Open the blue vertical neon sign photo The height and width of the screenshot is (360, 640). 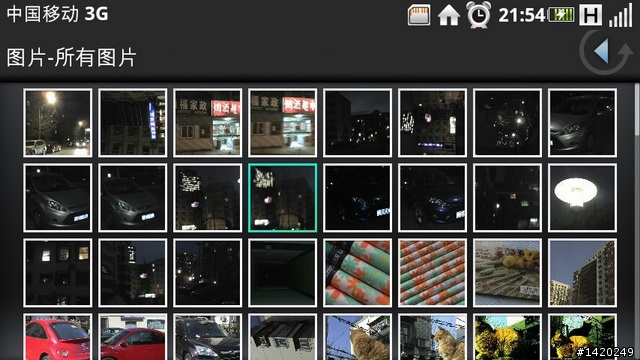(133, 123)
